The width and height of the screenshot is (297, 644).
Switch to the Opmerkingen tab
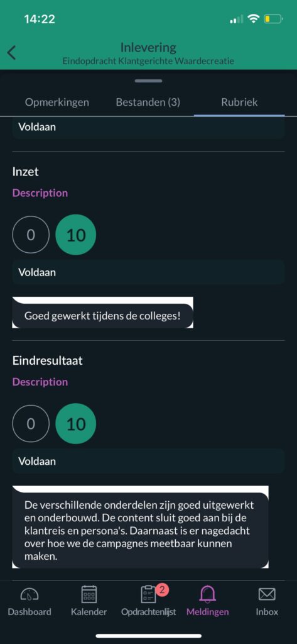pyautogui.click(x=57, y=103)
